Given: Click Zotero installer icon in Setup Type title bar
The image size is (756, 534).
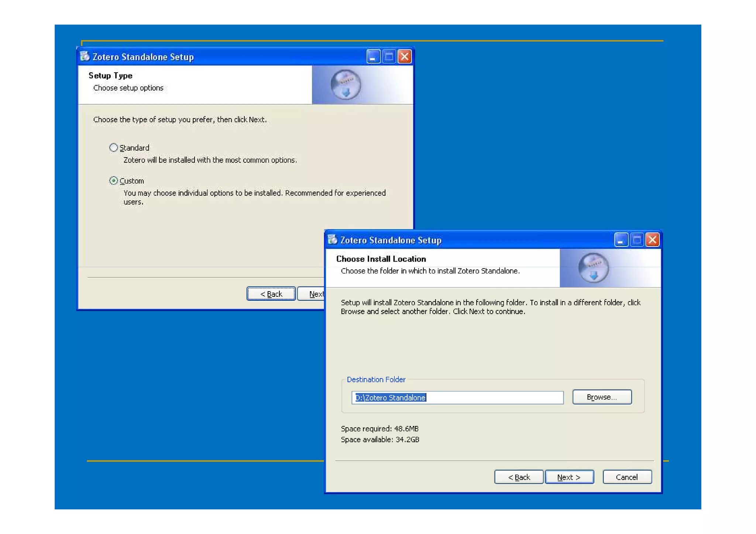Looking at the screenshot, I should [85, 56].
